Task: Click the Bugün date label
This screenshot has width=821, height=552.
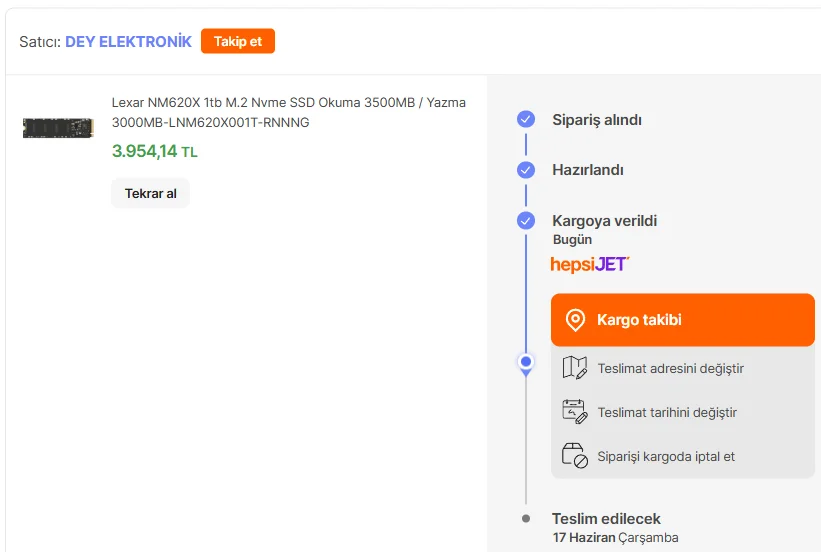Action: (x=572, y=239)
